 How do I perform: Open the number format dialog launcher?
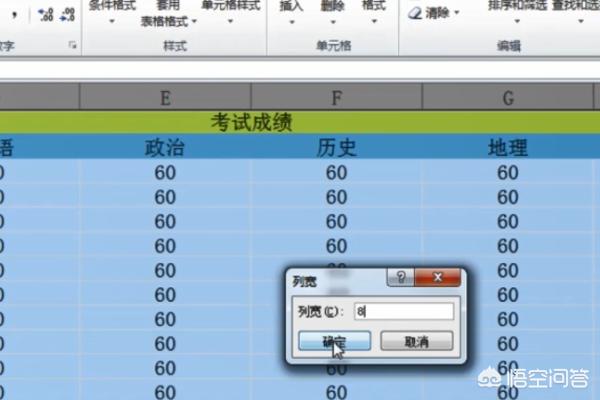coord(71,45)
